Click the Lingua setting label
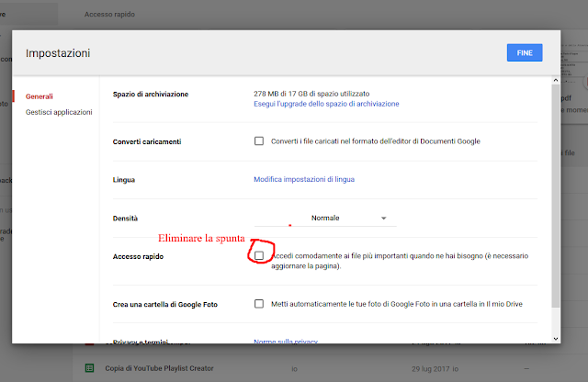Viewport: 588px width, 382px height. pyautogui.click(x=124, y=180)
